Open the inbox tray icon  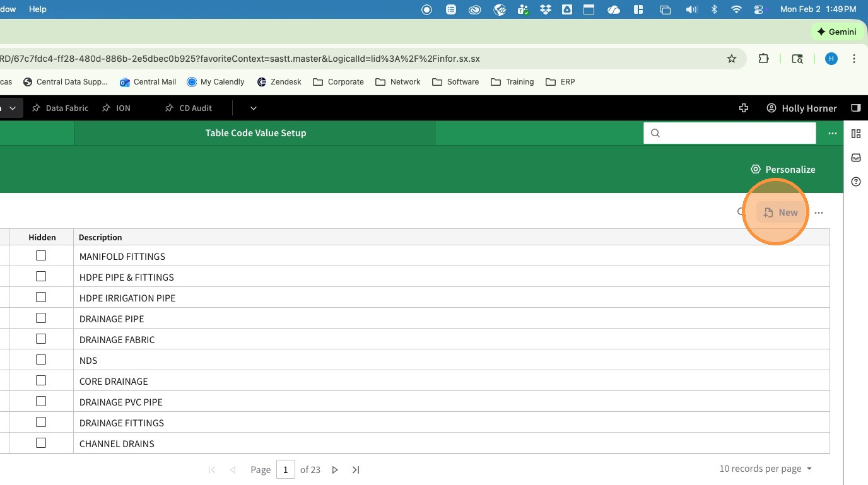(856, 158)
